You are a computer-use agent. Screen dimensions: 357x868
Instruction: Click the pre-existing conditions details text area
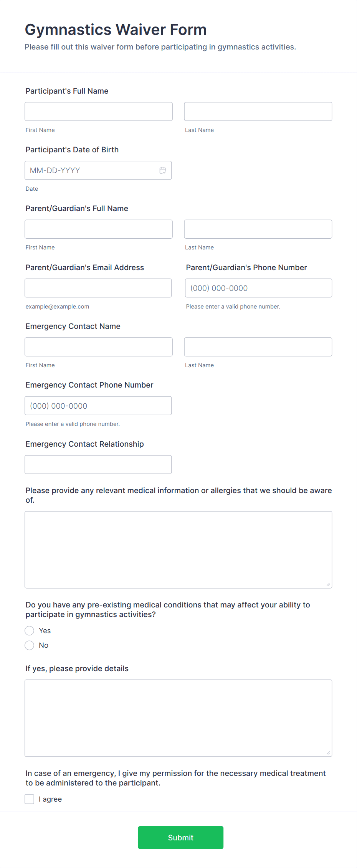point(178,718)
